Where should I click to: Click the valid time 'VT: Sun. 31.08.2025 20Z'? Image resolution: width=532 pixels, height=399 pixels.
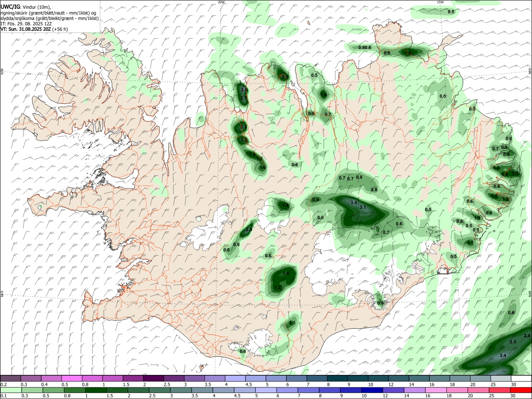[x=25, y=29]
